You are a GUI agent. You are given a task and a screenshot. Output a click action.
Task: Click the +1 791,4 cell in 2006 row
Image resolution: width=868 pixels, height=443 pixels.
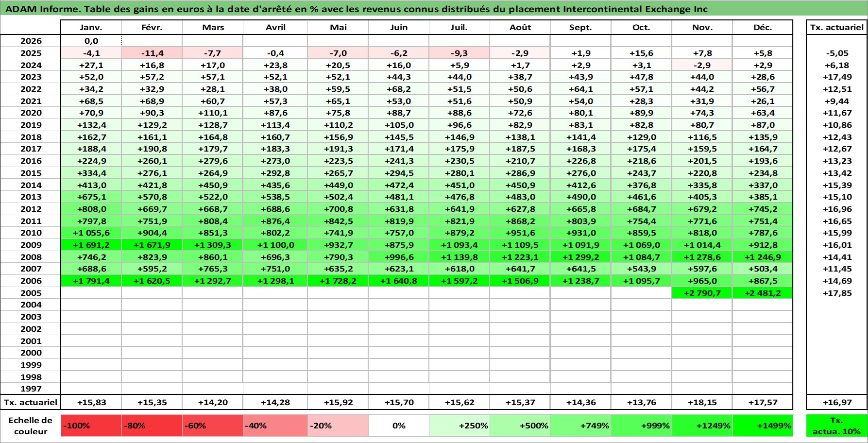pyautogui.click(x=91, y=281)
